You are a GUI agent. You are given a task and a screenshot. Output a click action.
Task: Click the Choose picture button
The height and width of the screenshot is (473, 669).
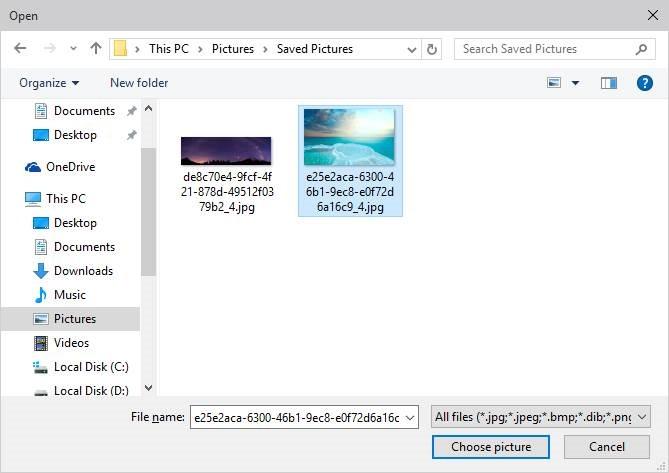point(491,447)
